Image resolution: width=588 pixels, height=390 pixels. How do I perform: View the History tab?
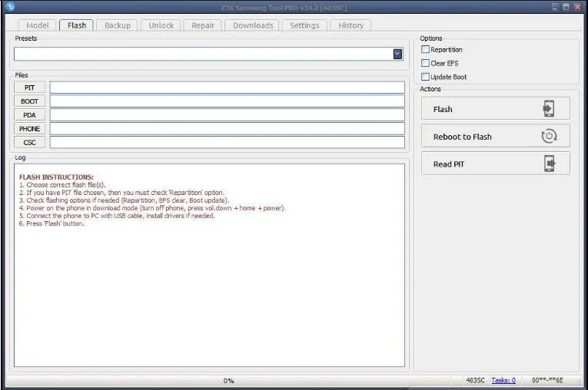[x=351, y=25]
